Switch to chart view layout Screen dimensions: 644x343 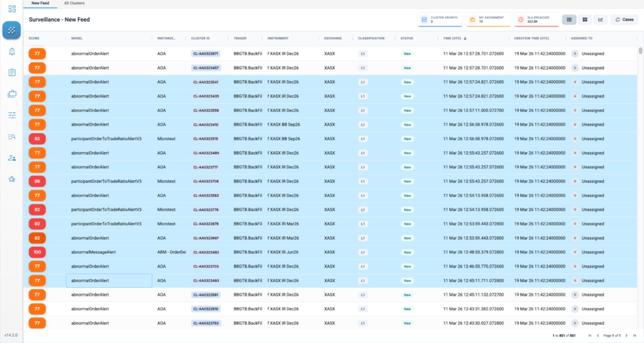(x=601, y=19)
